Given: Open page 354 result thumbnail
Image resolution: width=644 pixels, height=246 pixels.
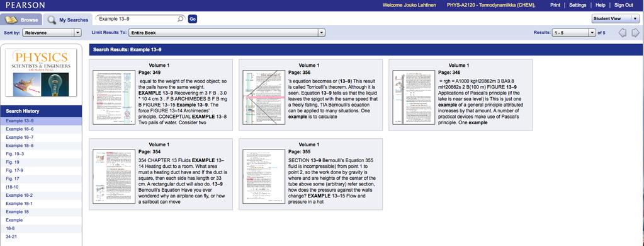Looking at the screenshot, I should (114, 177).
